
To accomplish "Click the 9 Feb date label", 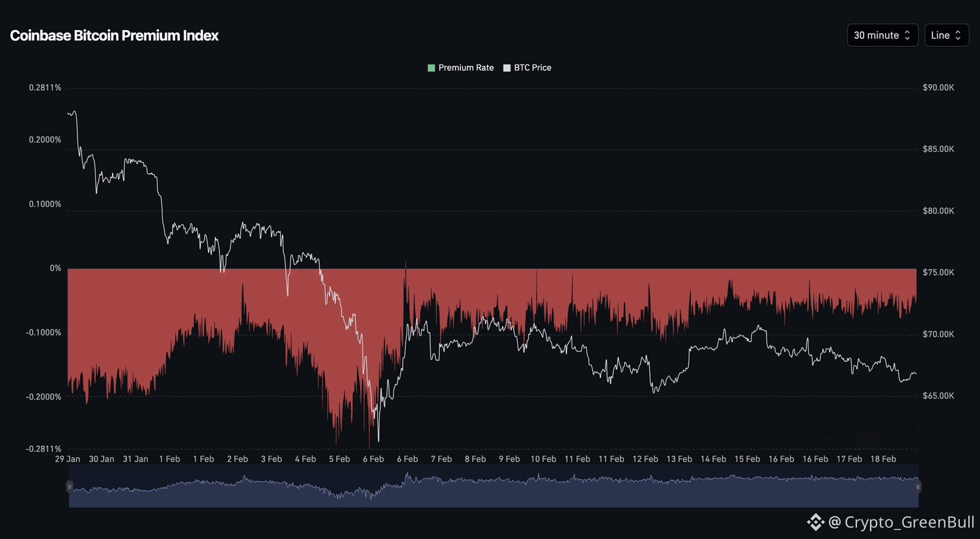I will pos(509,459).
